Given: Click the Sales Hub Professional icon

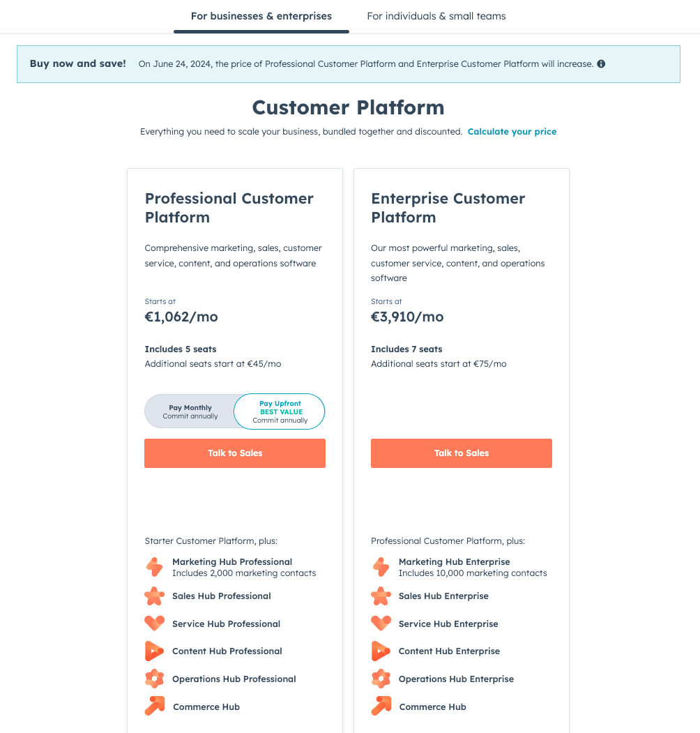Looking at the screenshot, I should (154, 596).
